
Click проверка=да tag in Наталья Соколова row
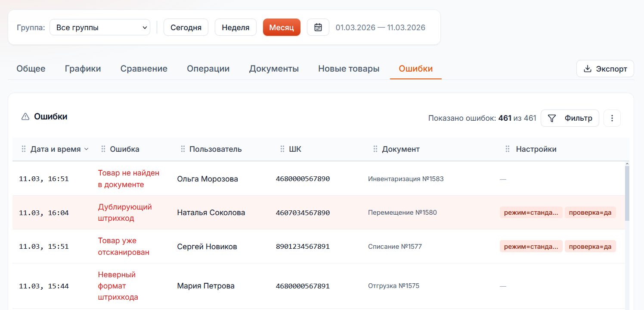tap(590, 213)
